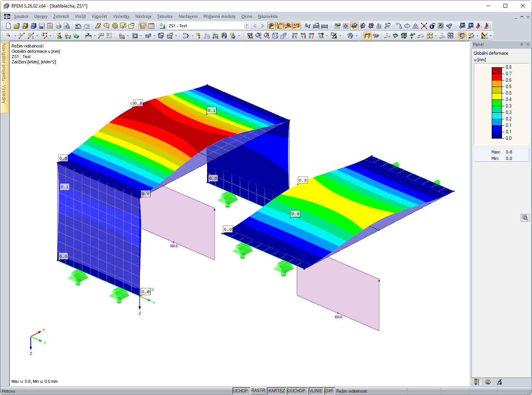
Task: Expand the display options cube dropdown arrow
Action: click(x=357, y=36)
